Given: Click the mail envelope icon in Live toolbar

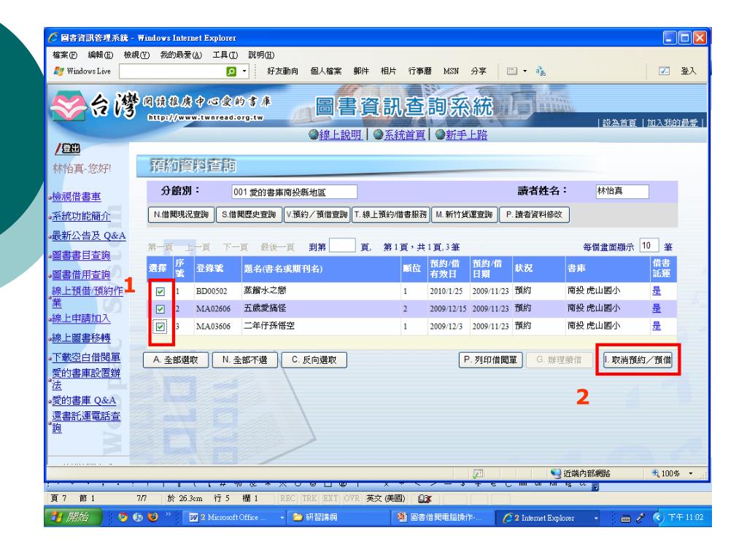Looking at the screenshot, I should (512, 71).
